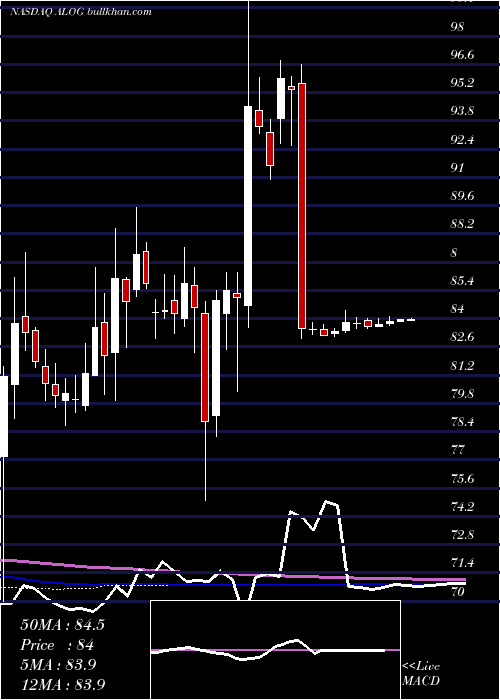Click the 50MA : 84.5 value

coord(62,625)
